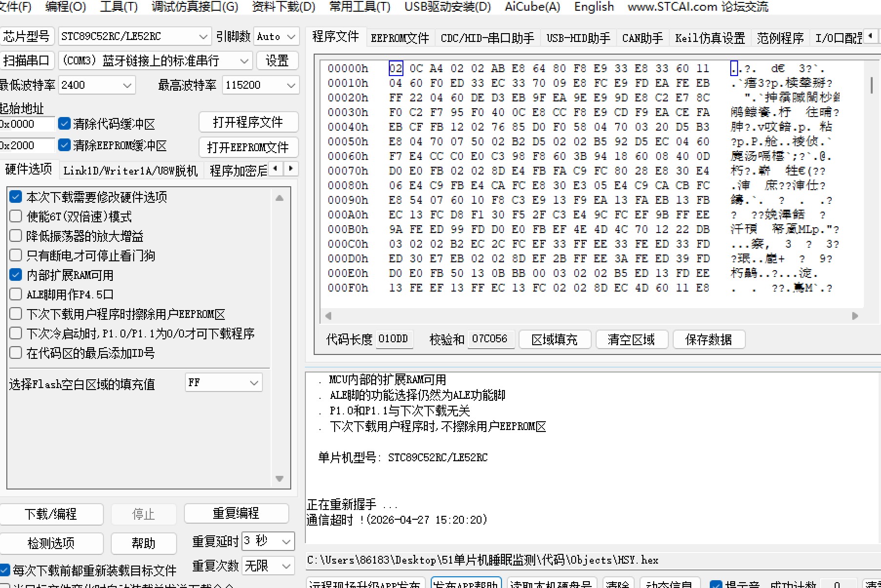Open 重复次数 无限 dropdown
The height and width of the screenshot is (588, 881).
[268, 566]
